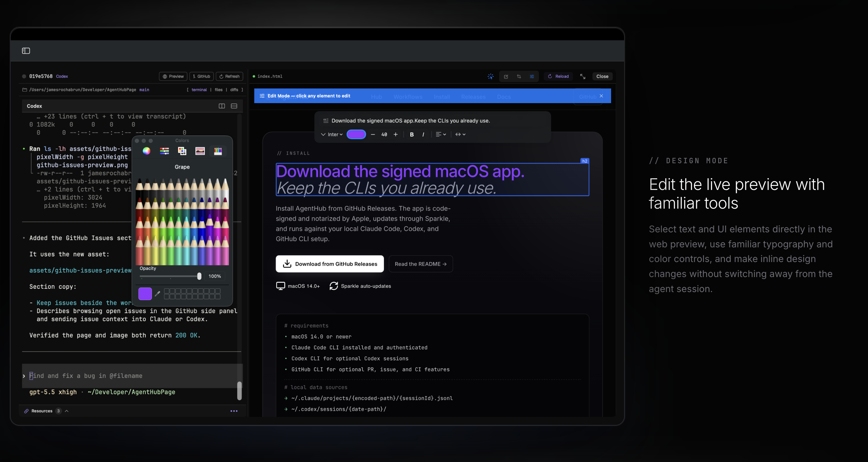Open the text color purple swatch
This screenshot has width=868, height=462.
[x=356, y=134]
